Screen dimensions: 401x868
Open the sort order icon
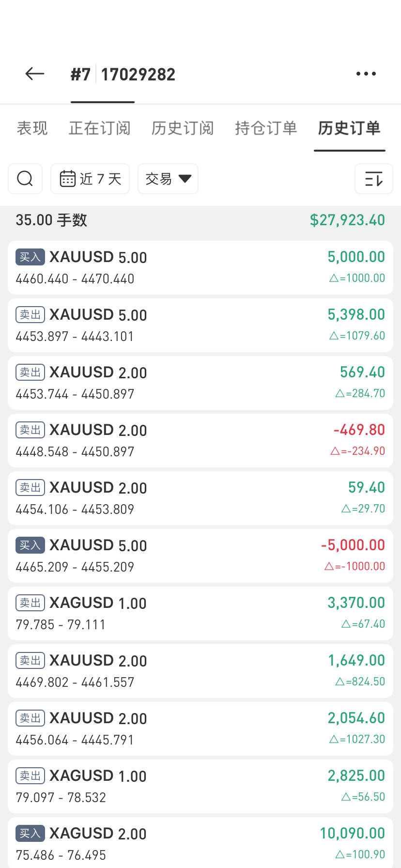[373, 179]
